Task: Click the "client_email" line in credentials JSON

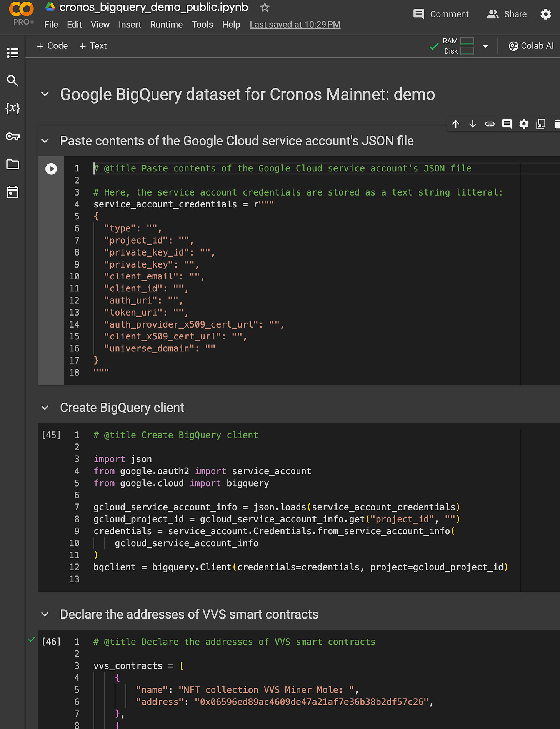Action: (x=154, y=276)
